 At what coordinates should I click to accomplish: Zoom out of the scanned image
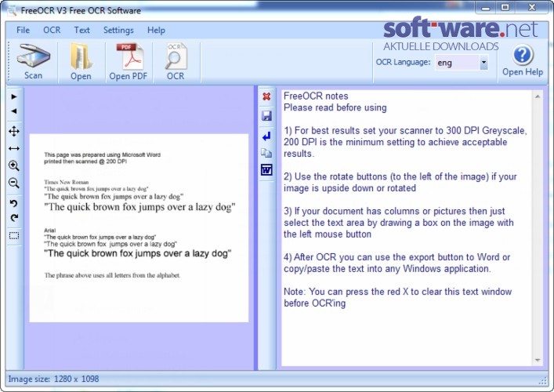14,183
